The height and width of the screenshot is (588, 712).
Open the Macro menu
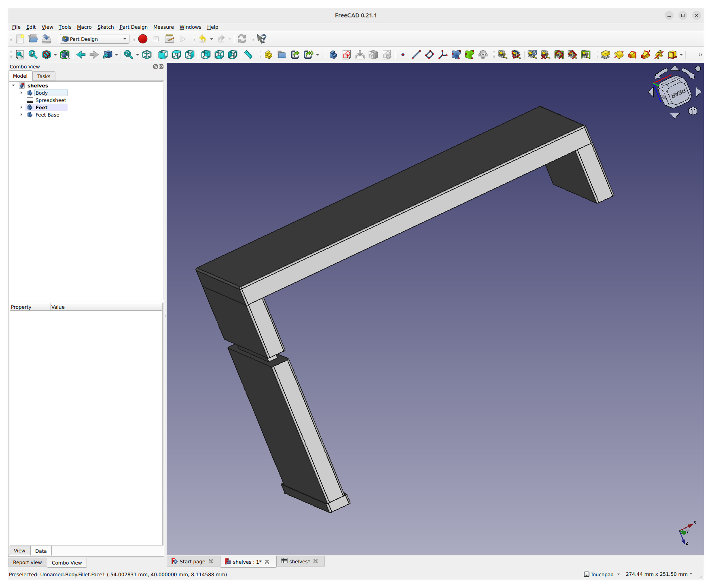click(84, 27)
